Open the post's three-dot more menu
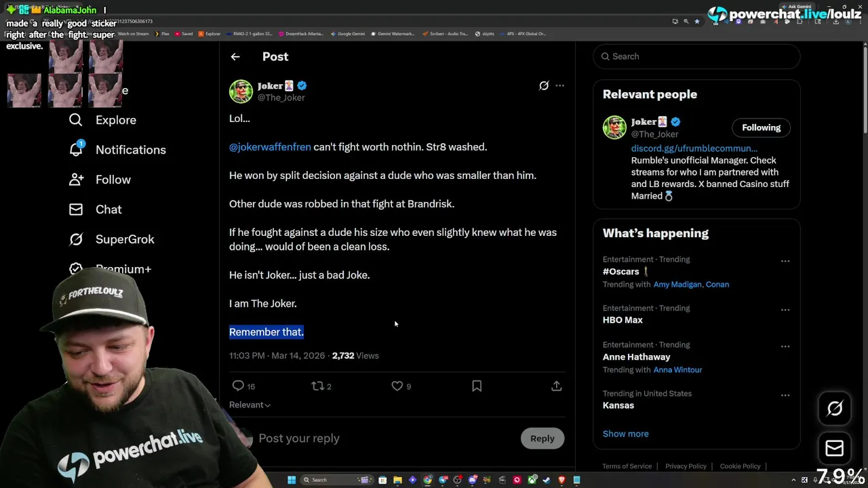868x488 pixels. 559,85
